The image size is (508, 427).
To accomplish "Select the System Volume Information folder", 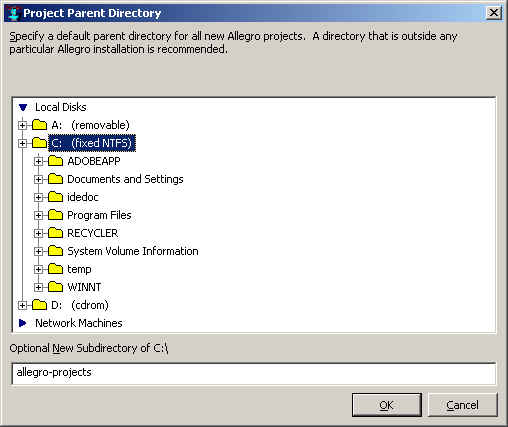I will point(133,251).
